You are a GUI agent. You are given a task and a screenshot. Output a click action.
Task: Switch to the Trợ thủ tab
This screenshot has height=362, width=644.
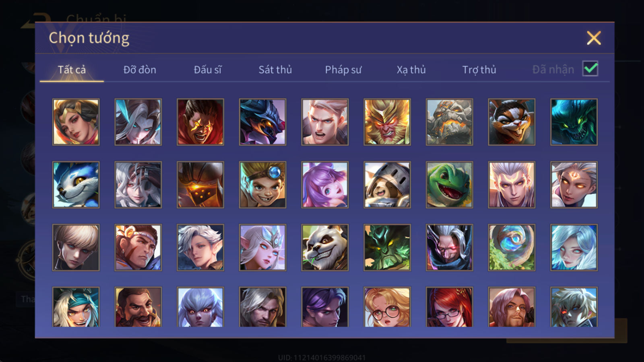pyautogui.click(x=479, y=70)
